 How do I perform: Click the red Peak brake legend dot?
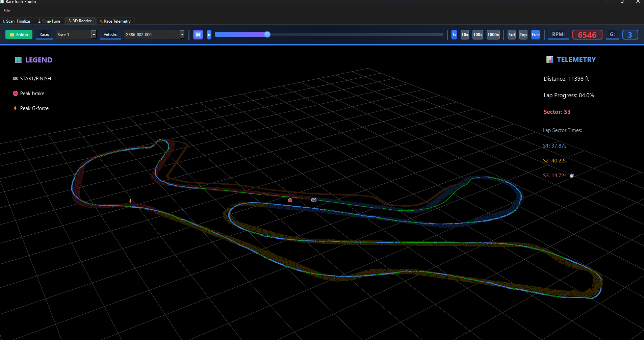tap(15, 93)
